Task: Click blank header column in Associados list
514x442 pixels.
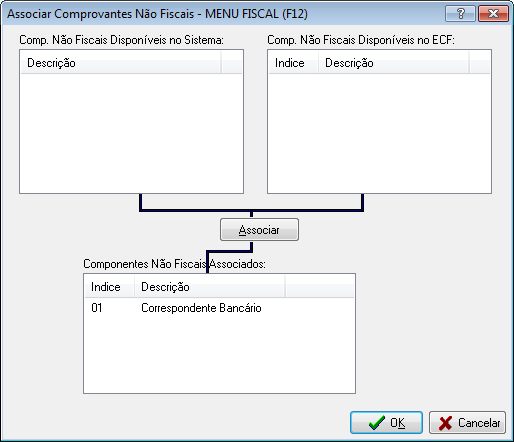Action: tap(320, 287)
